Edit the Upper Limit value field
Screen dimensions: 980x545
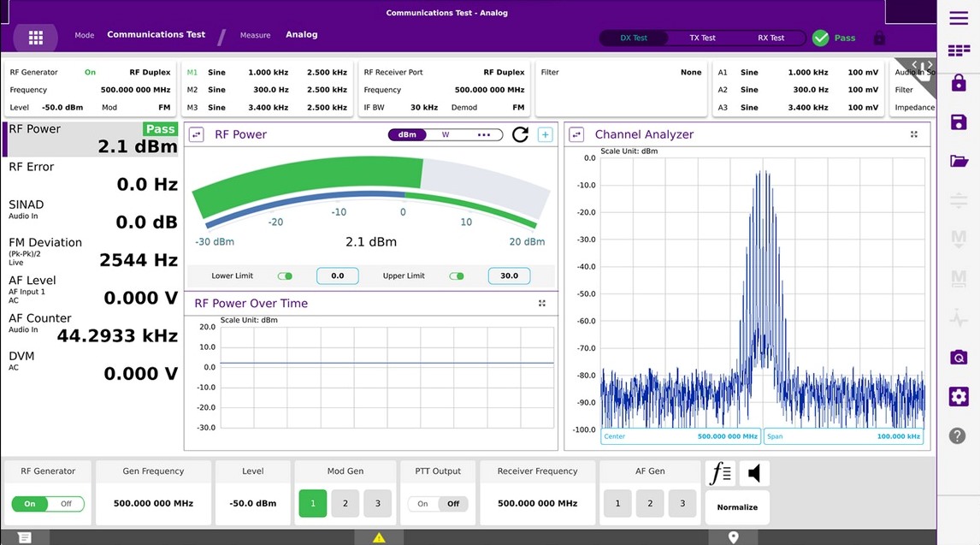(x=509, y=276)
